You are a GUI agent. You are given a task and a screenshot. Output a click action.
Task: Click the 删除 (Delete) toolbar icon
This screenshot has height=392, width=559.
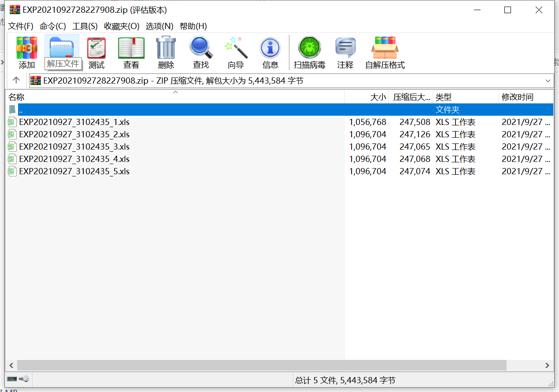coord(166,52)
